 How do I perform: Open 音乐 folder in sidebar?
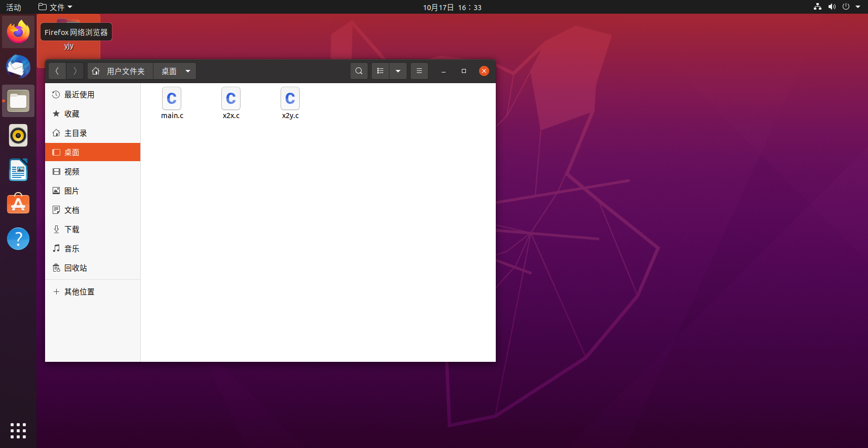click(x=93, y=248)
